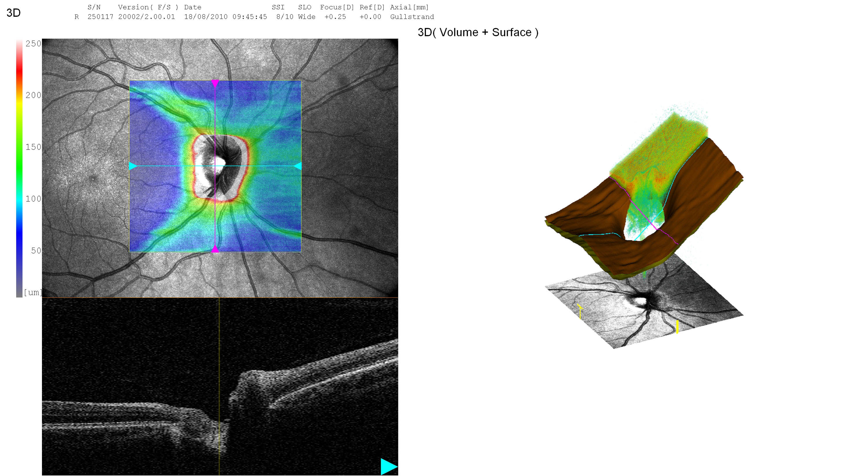Click the '200' scale label
The height and width of the screenshot is (476, 868).
point(33,95)
